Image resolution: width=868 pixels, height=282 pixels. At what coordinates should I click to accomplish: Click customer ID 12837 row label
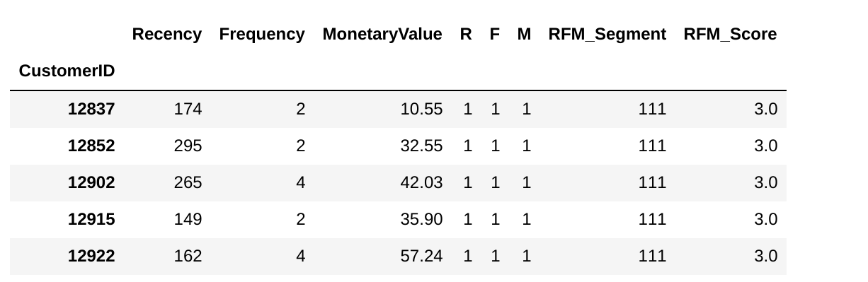coord(91,109)
